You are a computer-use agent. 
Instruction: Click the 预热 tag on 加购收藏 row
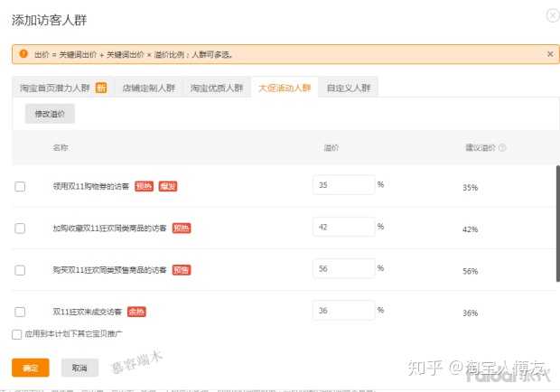tap(181, 229)
